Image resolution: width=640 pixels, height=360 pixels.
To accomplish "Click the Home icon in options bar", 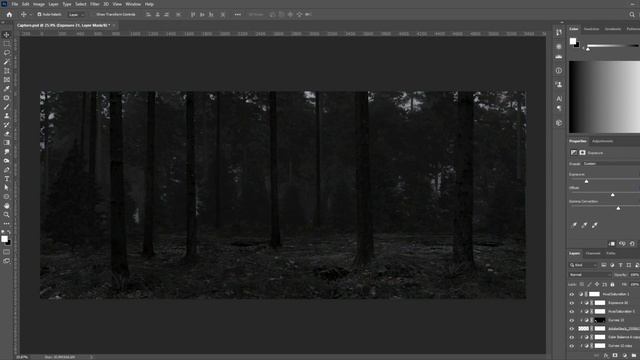I will [x=9, y=14].
